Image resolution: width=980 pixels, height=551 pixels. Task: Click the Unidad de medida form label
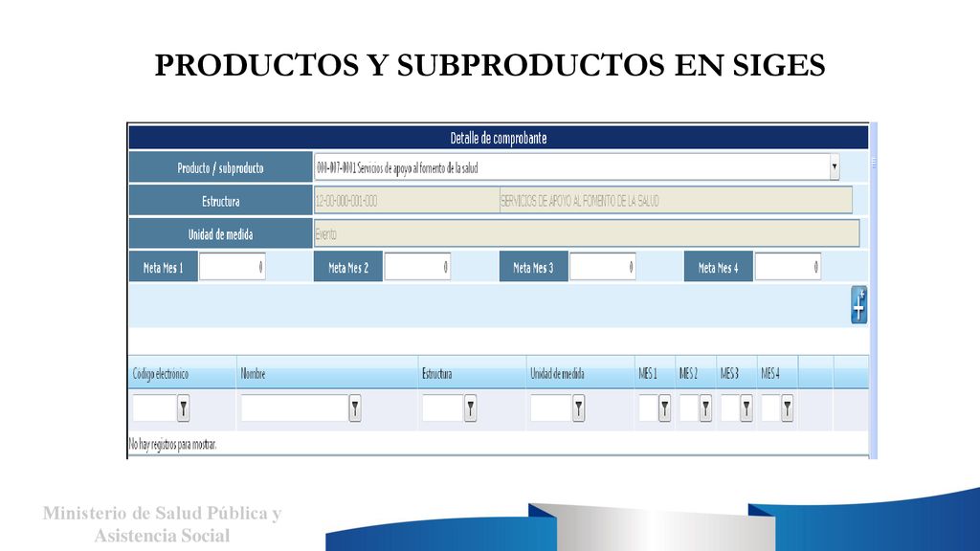point(221,234)
